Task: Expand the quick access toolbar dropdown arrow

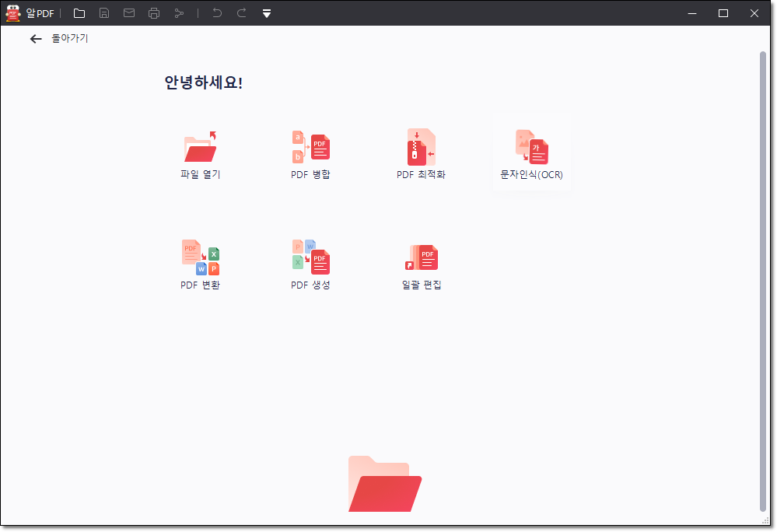Action: (x=267, y=14)
